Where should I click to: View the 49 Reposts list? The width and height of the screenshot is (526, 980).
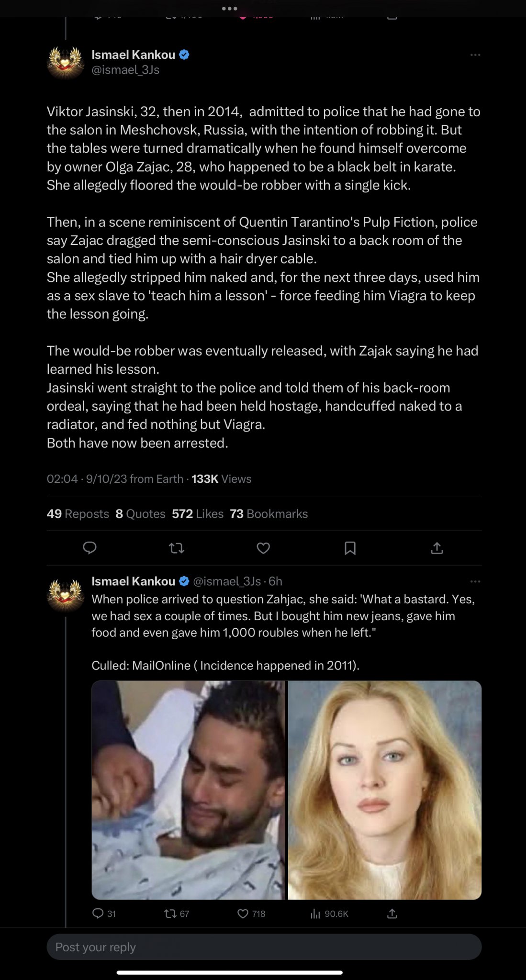[78, 514]
